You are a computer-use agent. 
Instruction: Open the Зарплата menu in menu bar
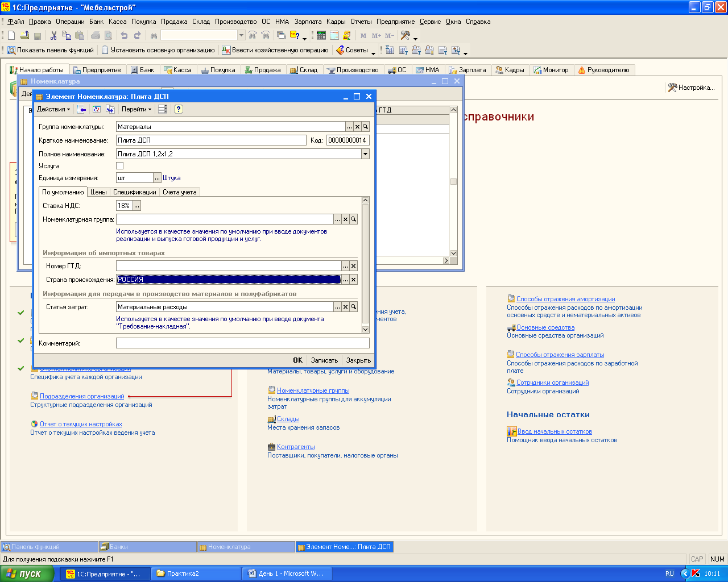click(x=308, y=22)
